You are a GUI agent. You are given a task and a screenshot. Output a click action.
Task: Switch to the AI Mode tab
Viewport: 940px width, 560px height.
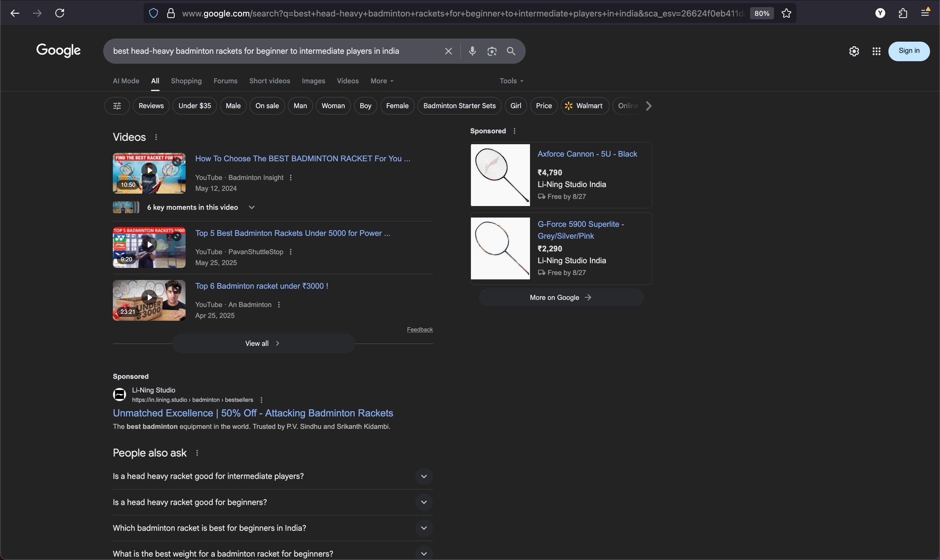[x=126, y=81]
